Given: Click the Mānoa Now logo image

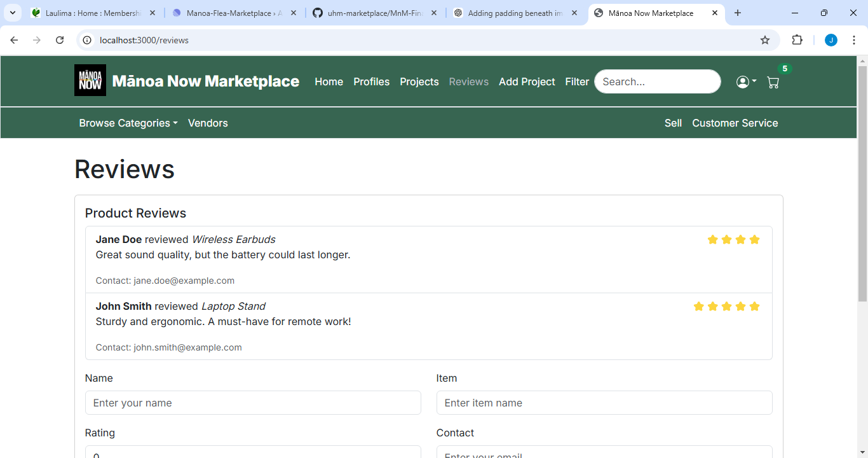Looking at the screenshot, I should (x=90, y=80).
